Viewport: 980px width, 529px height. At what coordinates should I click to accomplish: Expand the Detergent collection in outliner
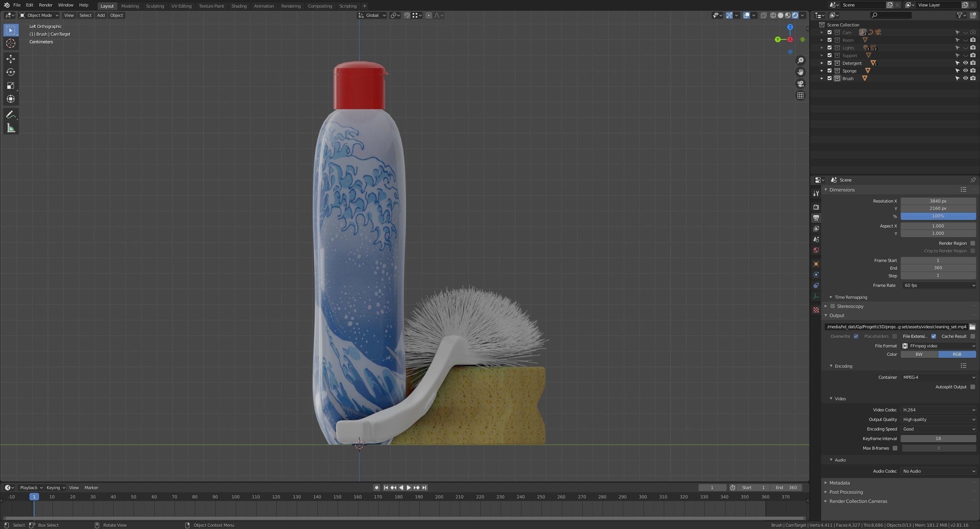[822, 63]
